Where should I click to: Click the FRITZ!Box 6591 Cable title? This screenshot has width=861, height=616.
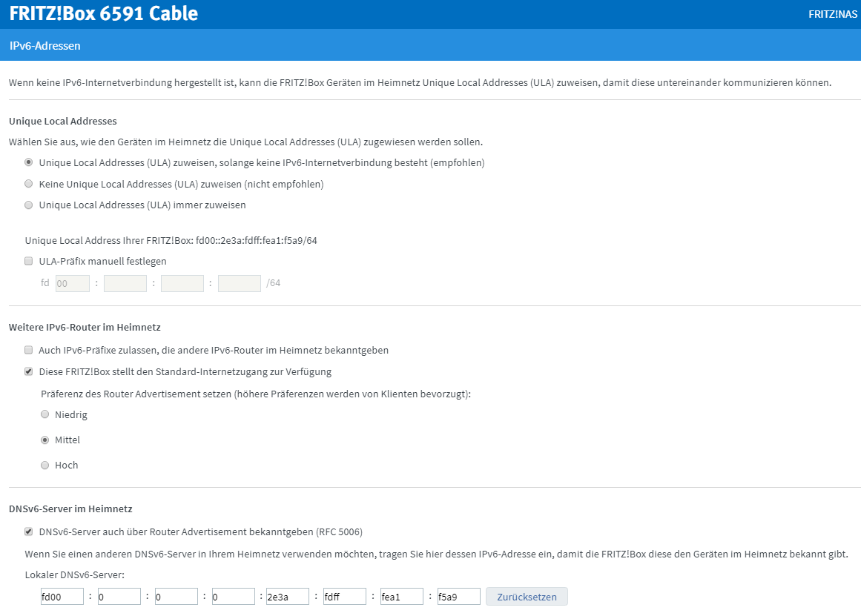click(x=104, y=14)
